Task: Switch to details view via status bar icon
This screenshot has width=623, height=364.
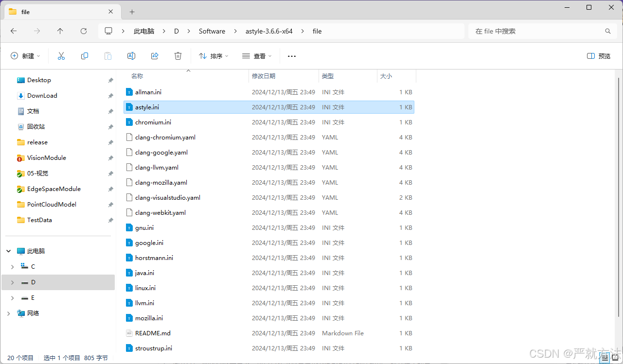Action: (x=605, y=358)
